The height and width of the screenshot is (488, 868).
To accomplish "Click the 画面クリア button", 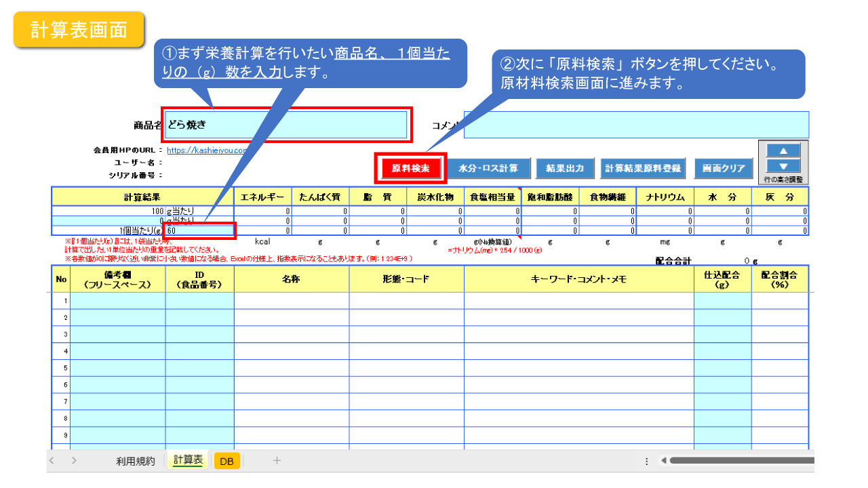I will pos(724,168).
